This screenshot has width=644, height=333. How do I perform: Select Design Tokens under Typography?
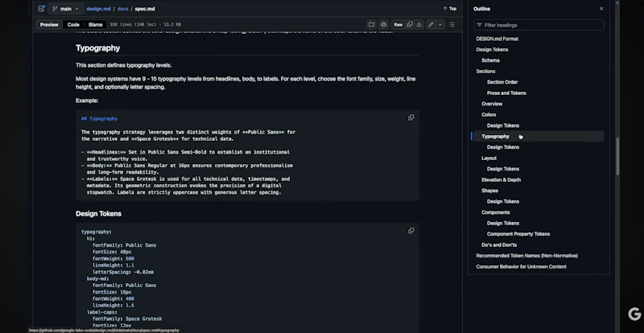click(x=503, y=147)
